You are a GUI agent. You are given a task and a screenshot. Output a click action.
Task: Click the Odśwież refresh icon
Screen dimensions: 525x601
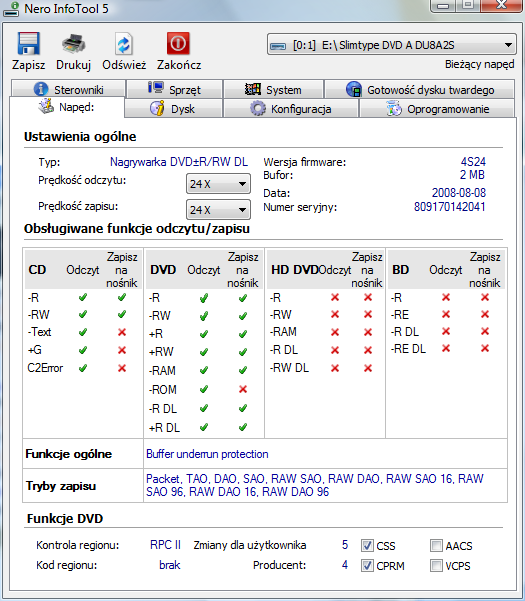point(123,44)
